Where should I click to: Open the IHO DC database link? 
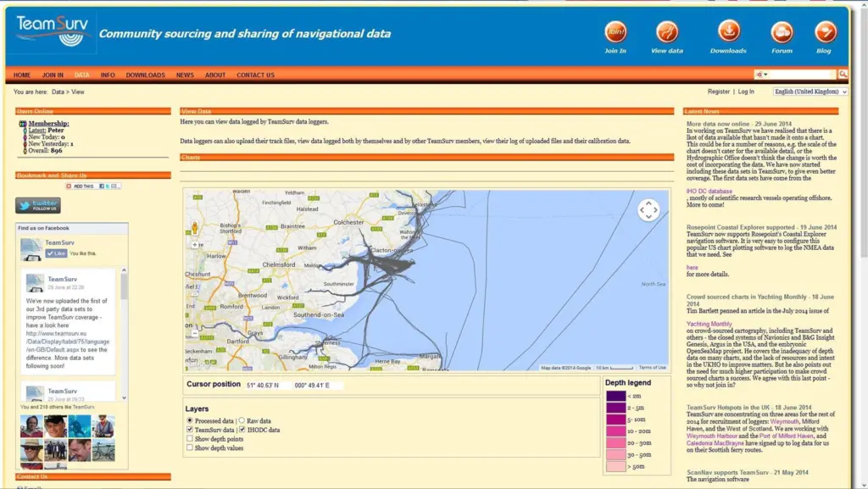click(709, 192)
